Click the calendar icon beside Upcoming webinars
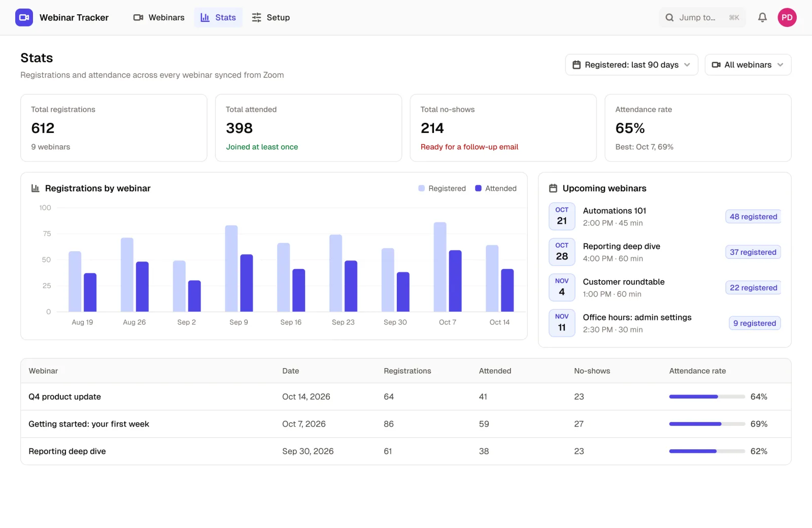The width and height of the screenshot is (812, 528). pyautogui.click(x=553, y=188)
